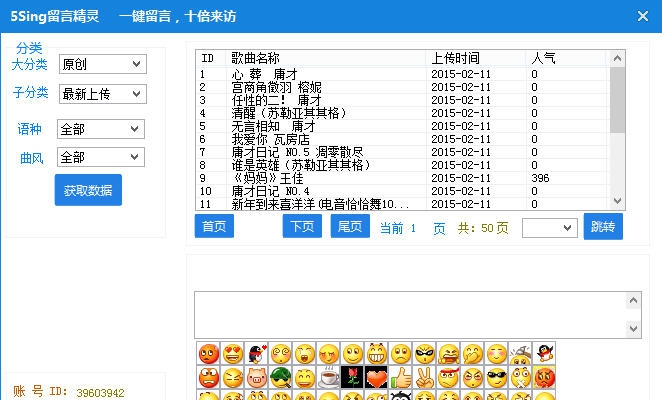Click the 跳转 jump button
Image resolution: width=662 pixels, height=400 pixels.
point(603,227)
